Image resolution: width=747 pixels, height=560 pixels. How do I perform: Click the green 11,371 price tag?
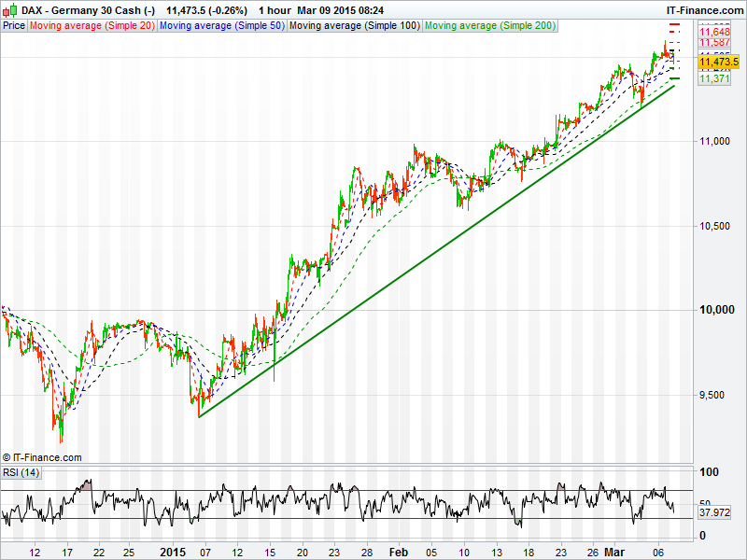click(x=714, y=78)
